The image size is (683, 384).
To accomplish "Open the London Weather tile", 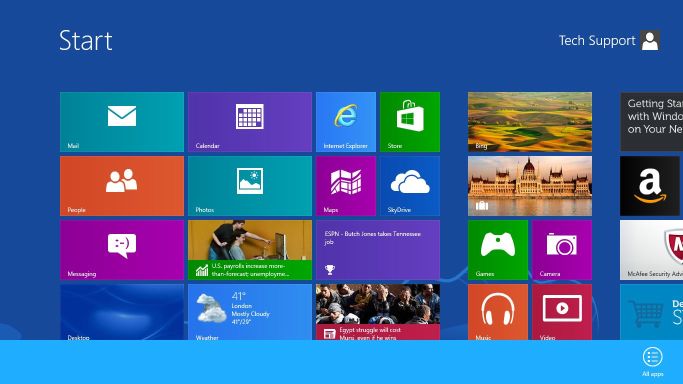I will [x=250, y=312].
